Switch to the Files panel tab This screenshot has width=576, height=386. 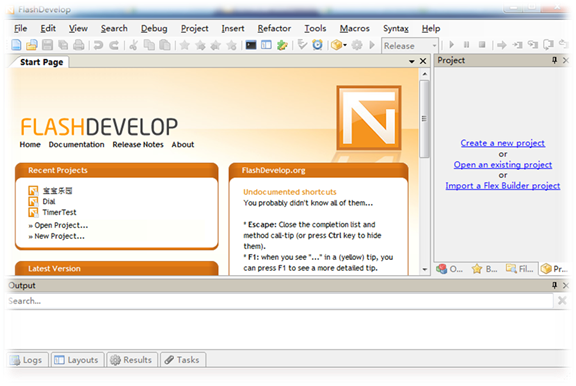coord(520,269)
